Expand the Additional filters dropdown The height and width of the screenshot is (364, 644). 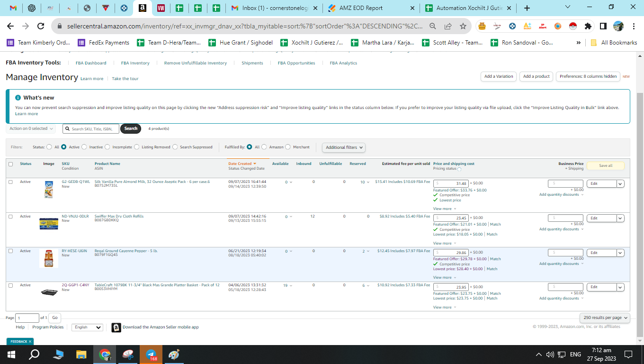[x=344, y=147]
